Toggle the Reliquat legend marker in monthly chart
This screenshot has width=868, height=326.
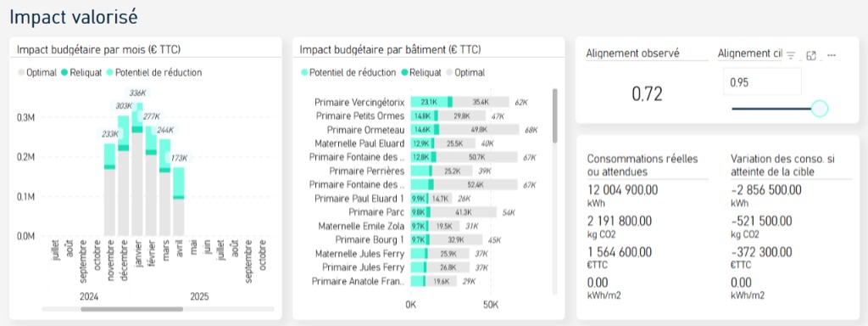pyautogui.click(x=64, y=73)
